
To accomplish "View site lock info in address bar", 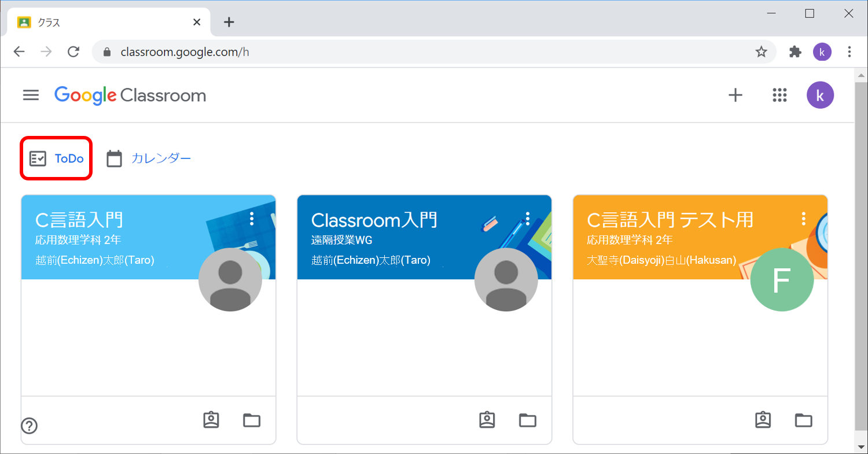I will coord(106,52).
